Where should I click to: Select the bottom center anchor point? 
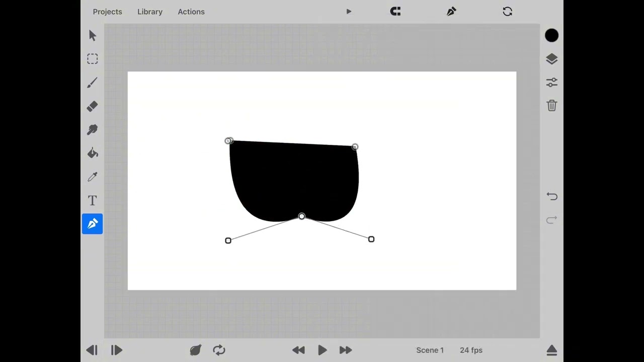tap(301, 216)
